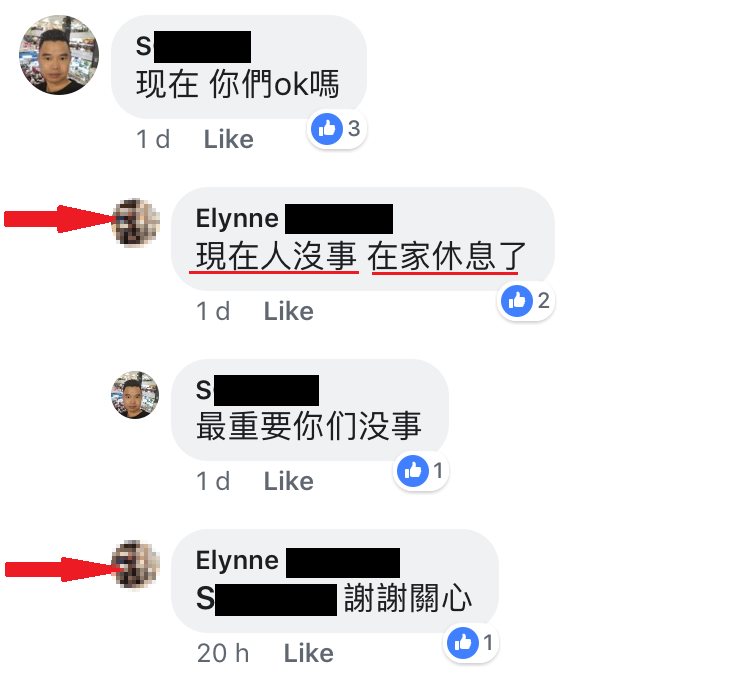Click the 20 h timestamp on last reply
This screenshot has width=745, height=673.
223,653
